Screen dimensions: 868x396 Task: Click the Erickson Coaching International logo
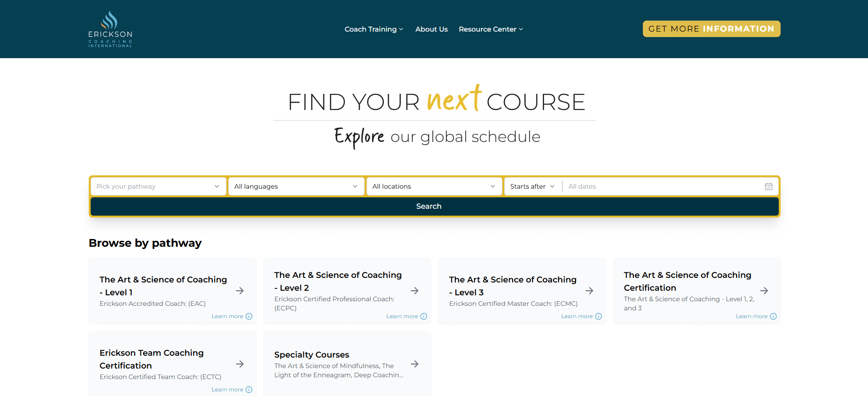[110, 29]
